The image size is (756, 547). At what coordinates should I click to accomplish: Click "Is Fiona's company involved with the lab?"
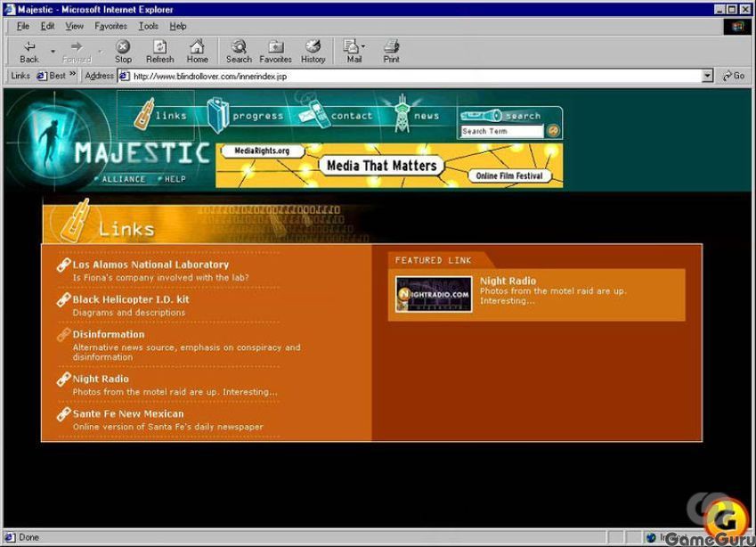160,277
